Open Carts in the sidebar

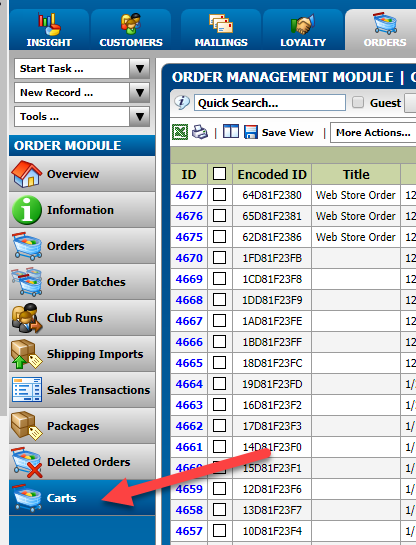coord(82,498)
